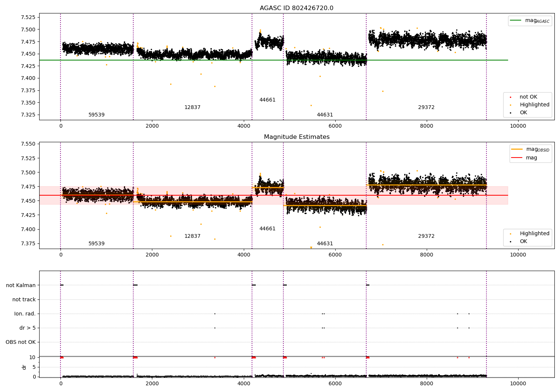Screen dimensions: 560x392
Task: Click 'Highlighted' legend entry in middle plot
Action: pyautogui.click(x=530, y=234)
